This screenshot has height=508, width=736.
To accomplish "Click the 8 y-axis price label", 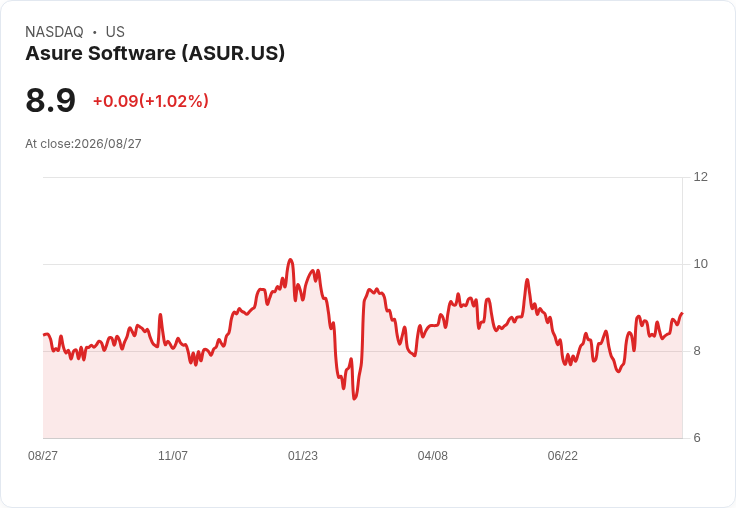I will (697, 351).
